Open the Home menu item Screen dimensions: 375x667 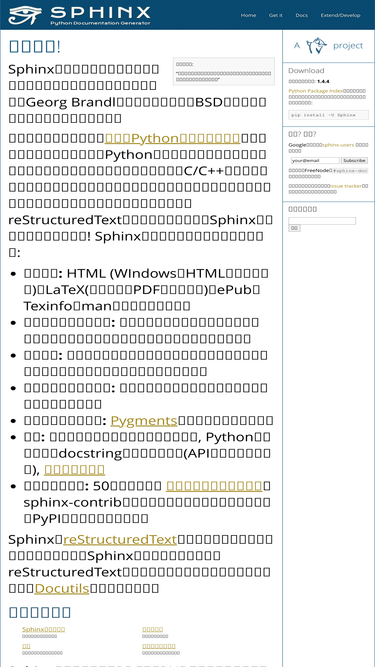click(248, 15)
